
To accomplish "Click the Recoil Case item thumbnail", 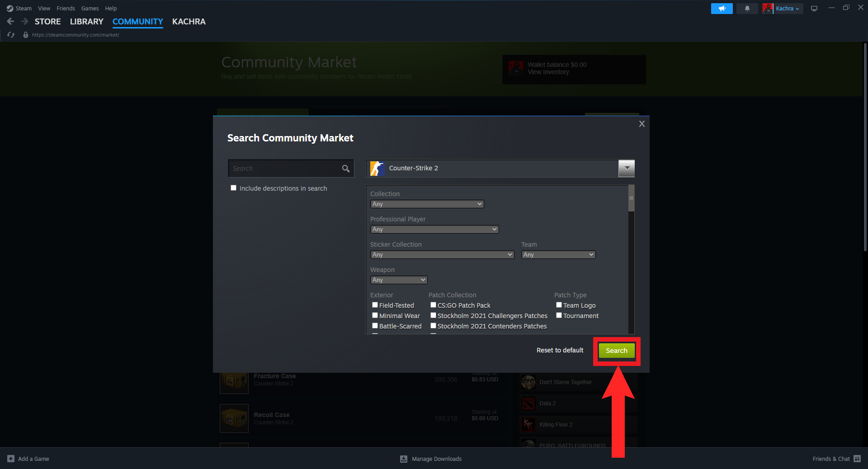I will (234, 418).
